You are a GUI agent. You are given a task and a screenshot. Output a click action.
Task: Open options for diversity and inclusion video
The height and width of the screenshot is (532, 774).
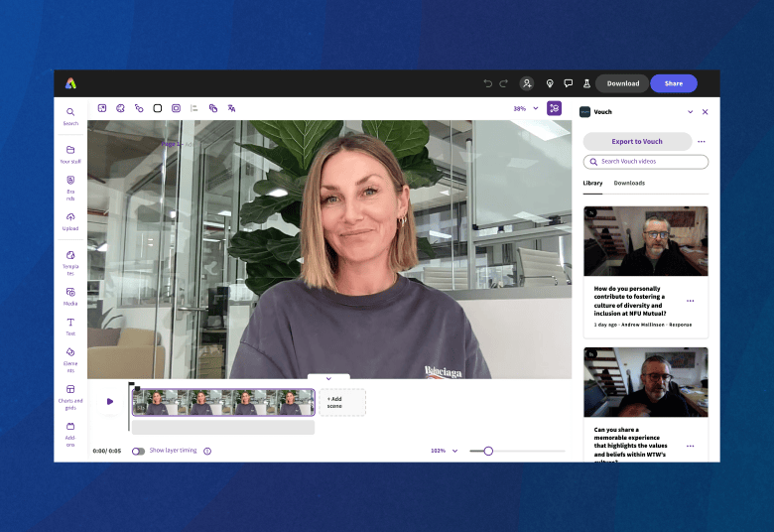pyautogui.click(x=690, y=301)
